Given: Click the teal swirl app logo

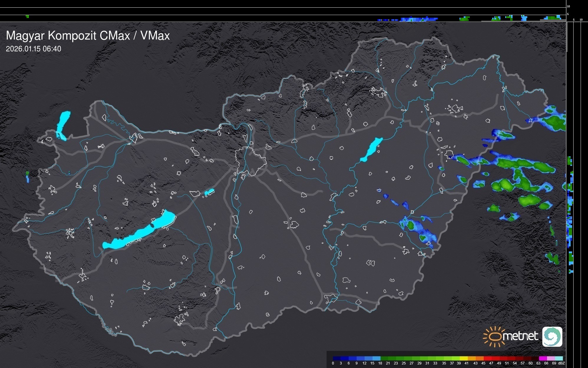Looking at the screenshot, I should [552, 336].
